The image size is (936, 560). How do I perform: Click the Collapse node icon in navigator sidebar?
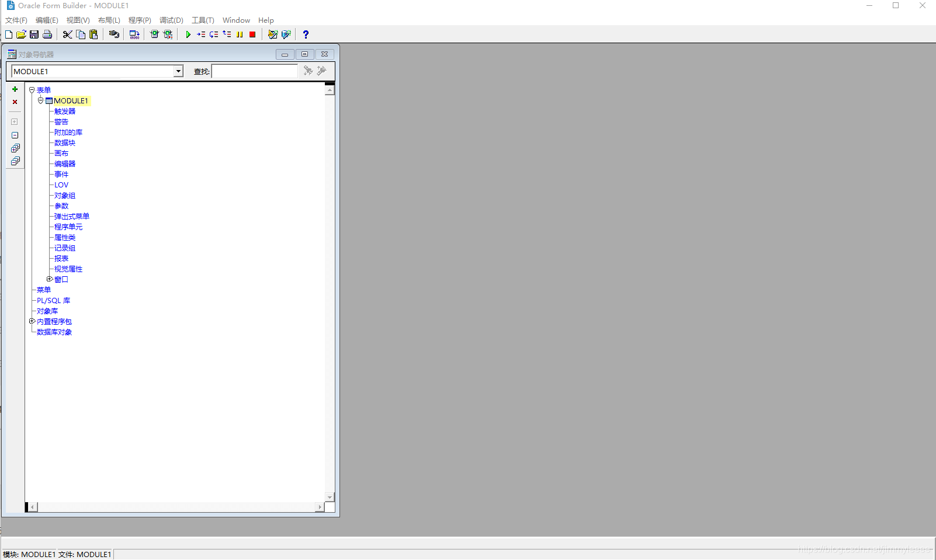[15, 135]
